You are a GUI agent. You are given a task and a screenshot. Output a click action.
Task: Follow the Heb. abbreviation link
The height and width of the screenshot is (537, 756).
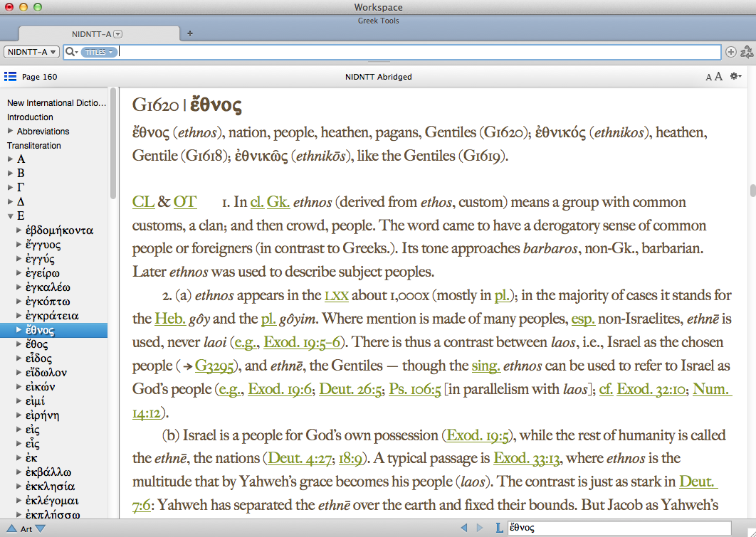[x=170, y=319]
